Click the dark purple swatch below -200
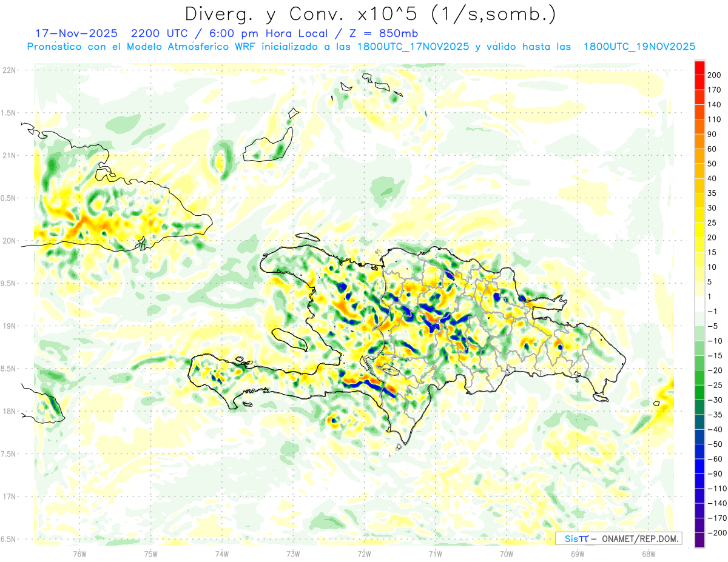Viewport: 728px width, 562px height. [x=700, y=540]
